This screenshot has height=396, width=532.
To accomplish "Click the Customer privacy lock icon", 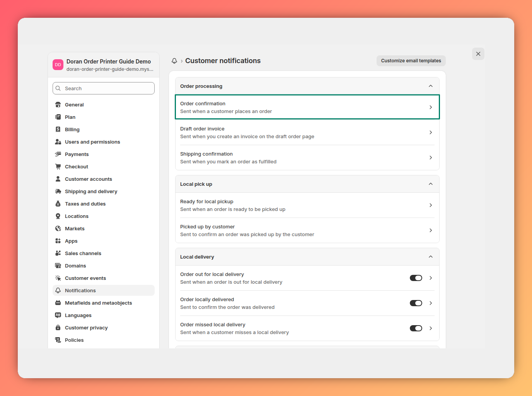I will pyautogui.click(x=58, y=327).
